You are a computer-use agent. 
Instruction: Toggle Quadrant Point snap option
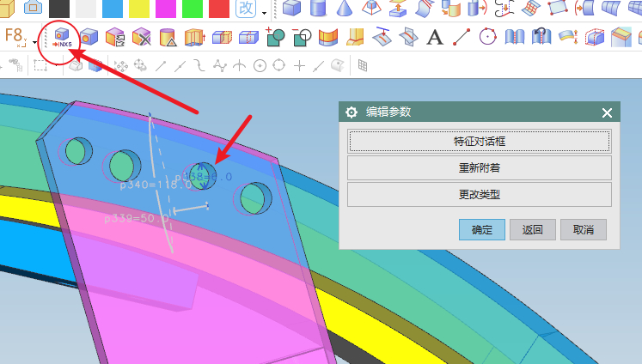point(278,65)
